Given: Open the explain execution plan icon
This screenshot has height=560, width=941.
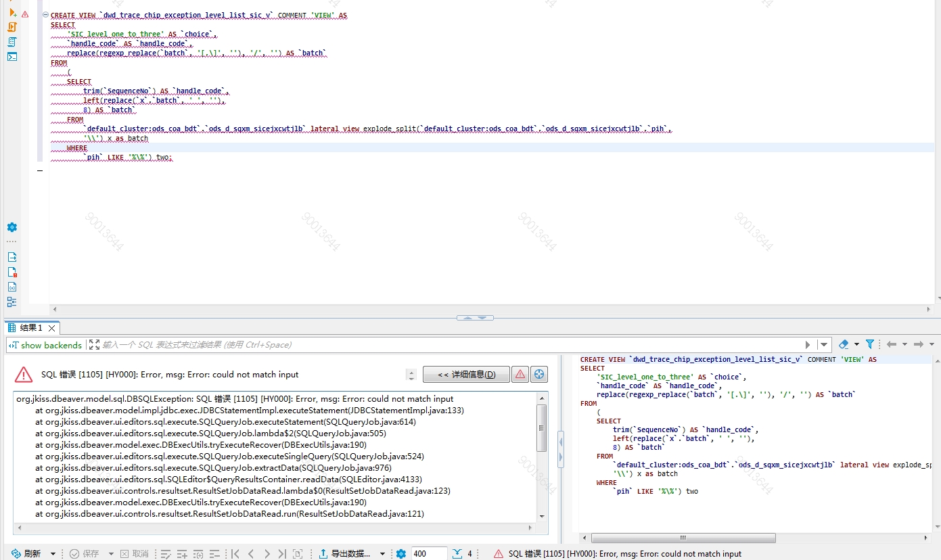Looking at the screenshot, I should point(12,42).
